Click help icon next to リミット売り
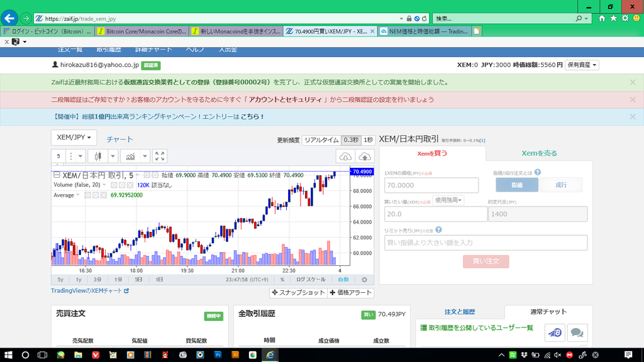This screenshot has height=362, width=644. (438, 230)
